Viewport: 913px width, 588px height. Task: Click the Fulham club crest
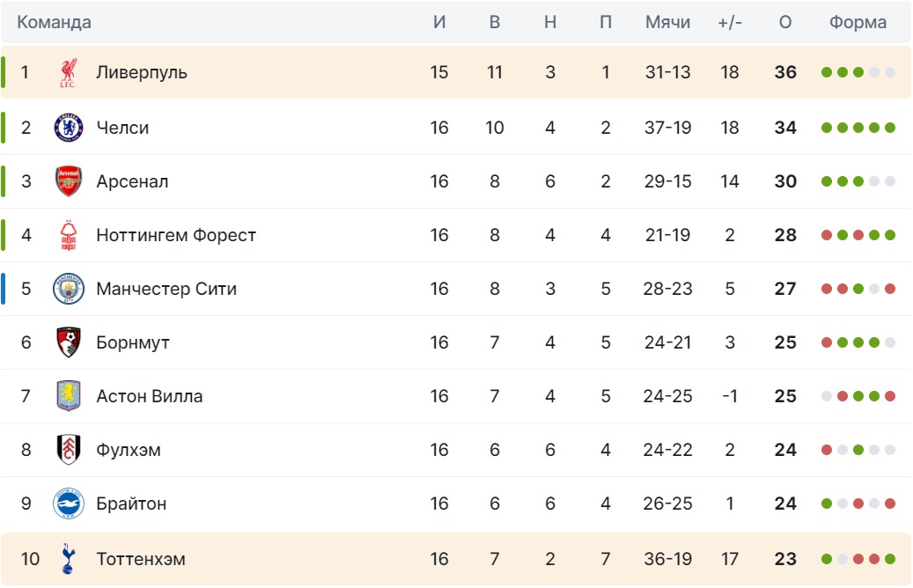[x=69, y=450]
